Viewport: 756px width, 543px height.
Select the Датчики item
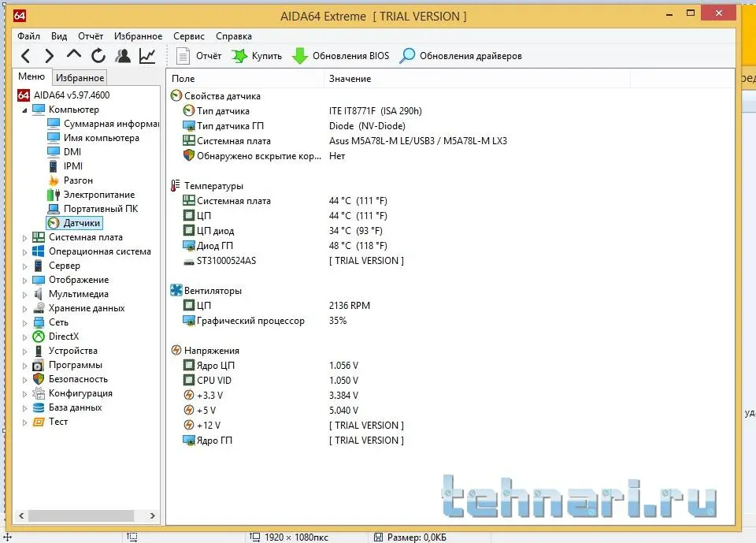pos(75,223)
